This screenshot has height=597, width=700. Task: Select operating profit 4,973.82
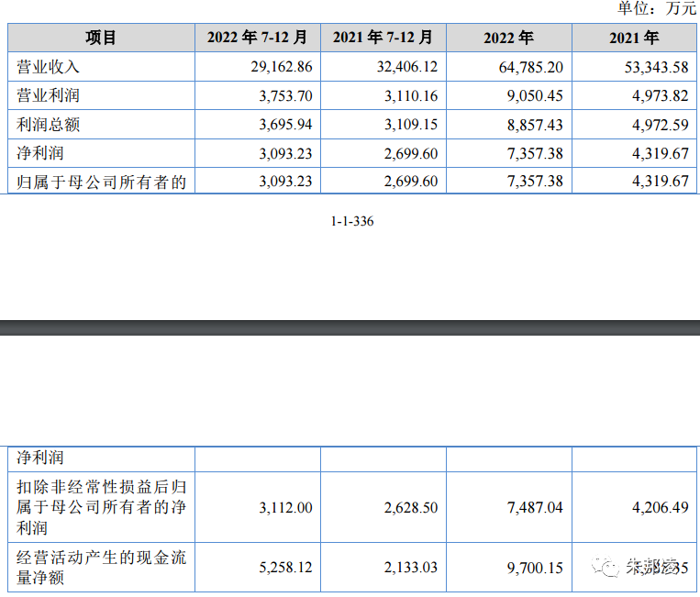pyautogui.click(x=661, y=95)
